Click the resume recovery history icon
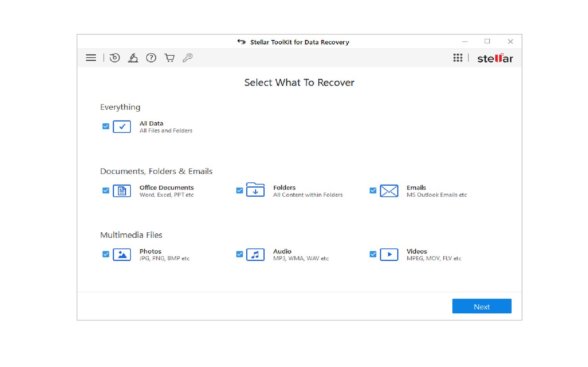 115,58
